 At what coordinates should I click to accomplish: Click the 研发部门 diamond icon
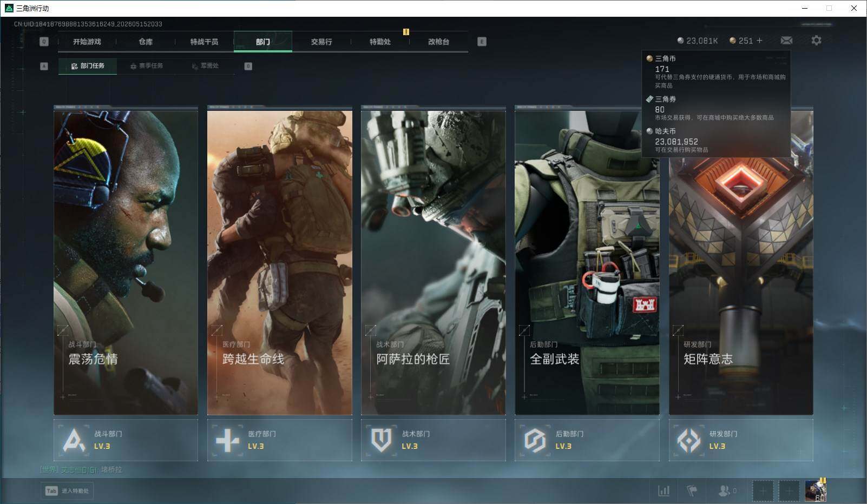(689, 440)
